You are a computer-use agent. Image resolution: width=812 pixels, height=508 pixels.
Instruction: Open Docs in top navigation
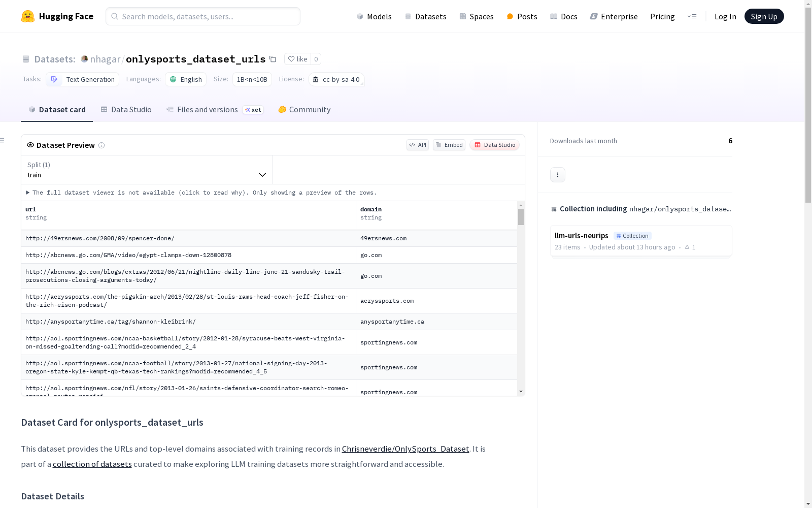coord(563,16)
